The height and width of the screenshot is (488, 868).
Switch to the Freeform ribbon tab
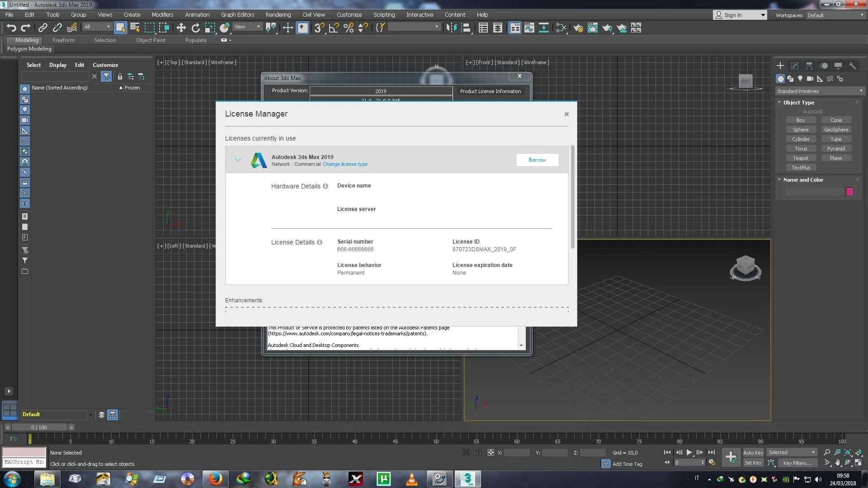[63, 40]
